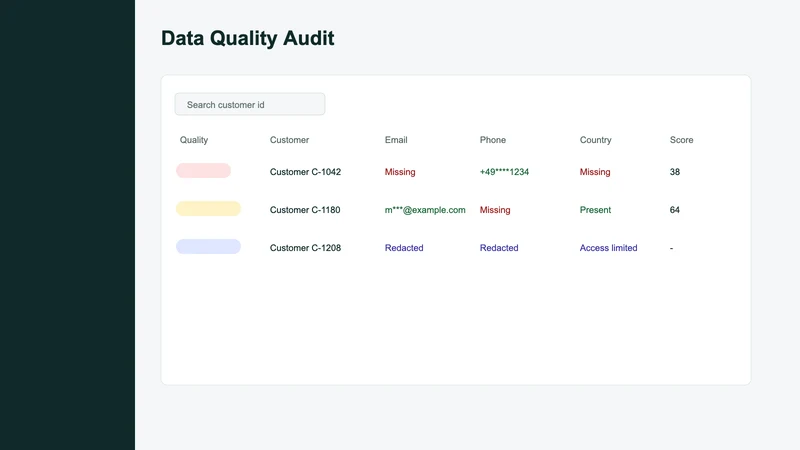Click the Data Quality Audit heading

pos(248,38)
